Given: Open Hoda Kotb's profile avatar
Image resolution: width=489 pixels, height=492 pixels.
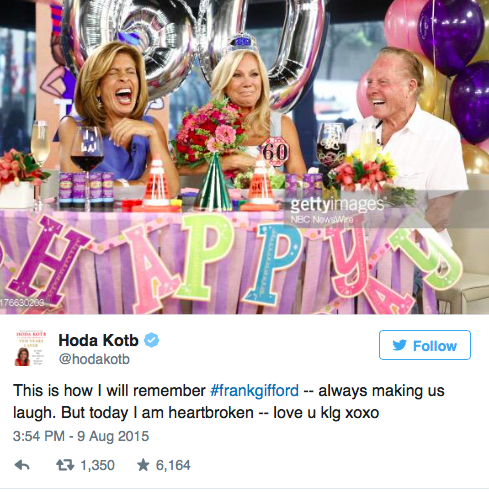Looking at the screenshot, I should (x=31, y=348).
